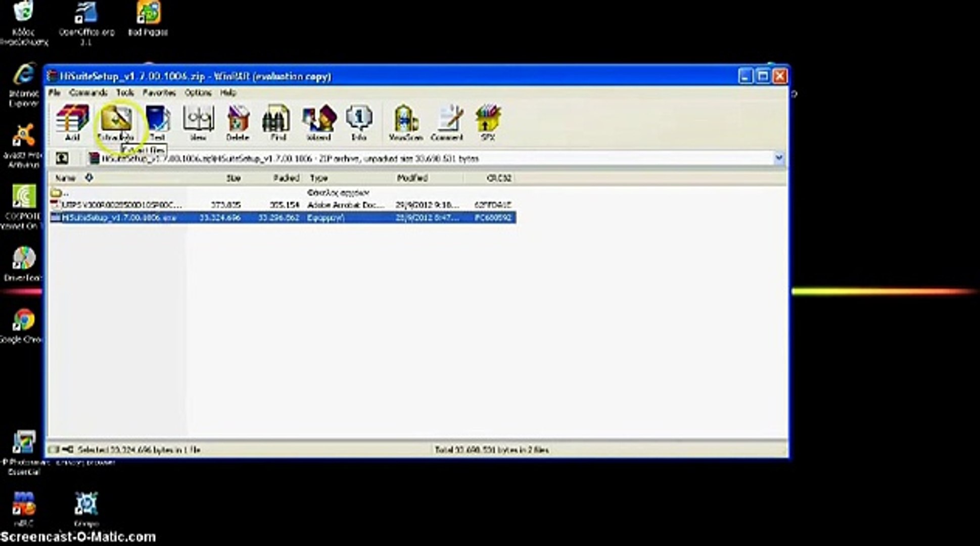Select the HP Photosmart Essential desktop icon

[x=23, y=453]
